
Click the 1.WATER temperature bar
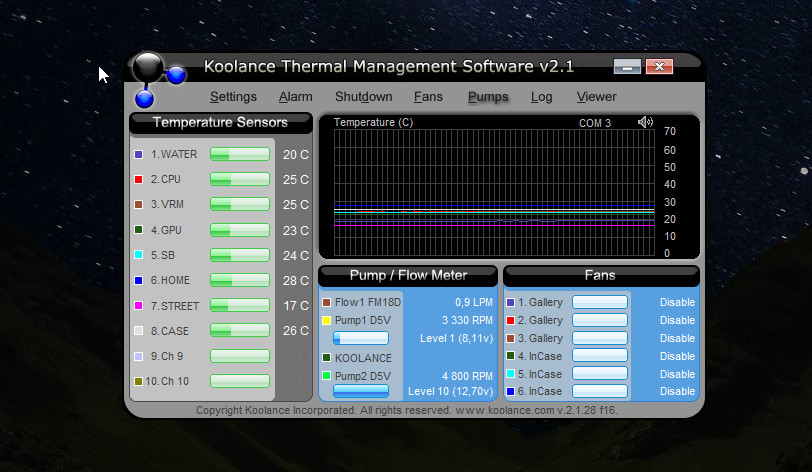(240, 154)
